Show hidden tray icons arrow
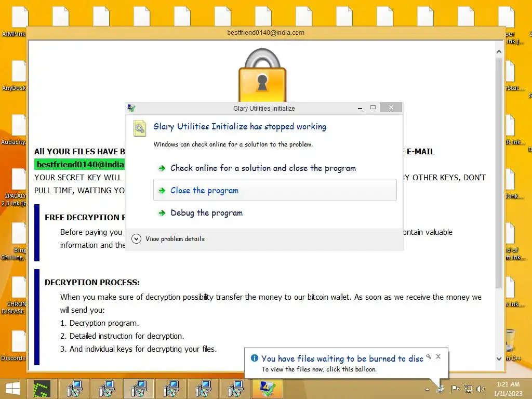The width and height of the screenshot is (532, 399). click(x=427, y=389)
